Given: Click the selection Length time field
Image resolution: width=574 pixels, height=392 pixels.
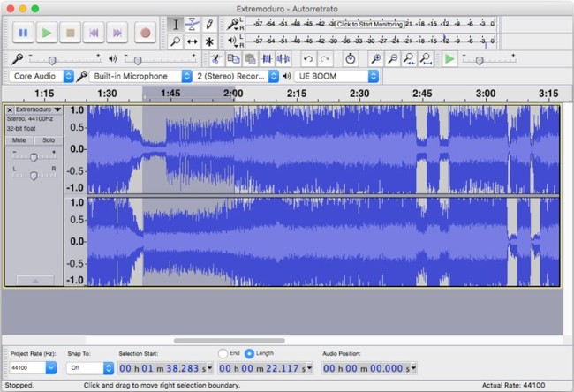Looking at the screenshot, I should click(x=265, y=368).
